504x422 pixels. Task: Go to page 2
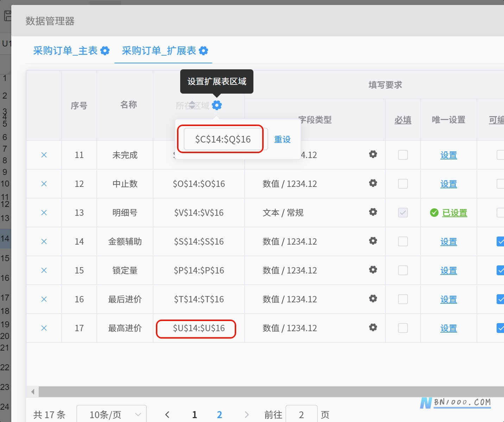[x=219, y=415]
